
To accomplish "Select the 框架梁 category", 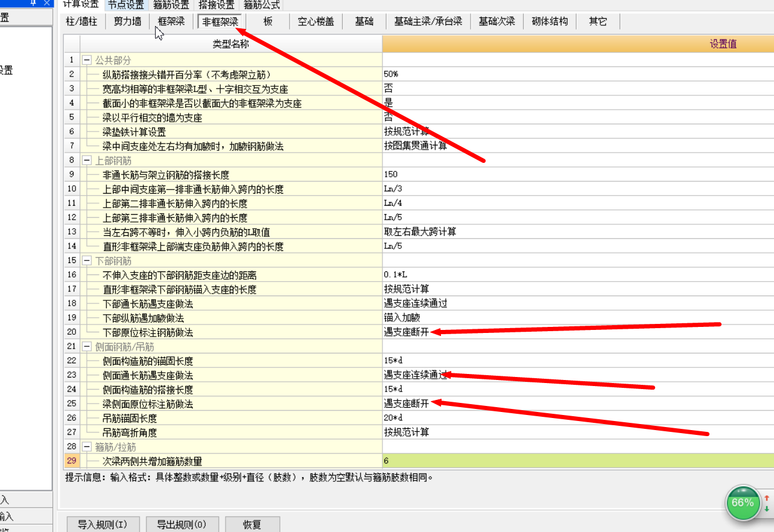I will [x=171, y=22].
